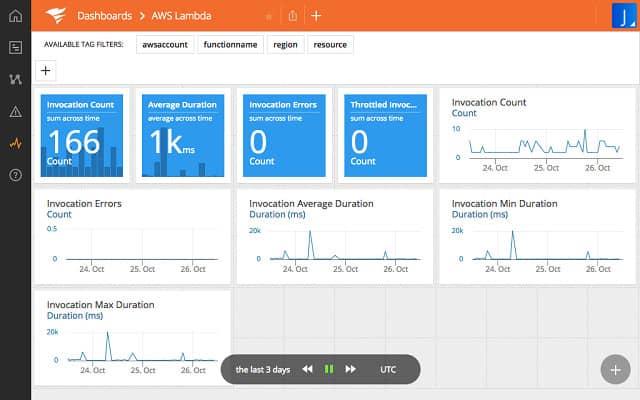The width and height of the screenshot is (640, 400).
Task: Click the peak in Invocation Average Duration chart
Action: 310,233
